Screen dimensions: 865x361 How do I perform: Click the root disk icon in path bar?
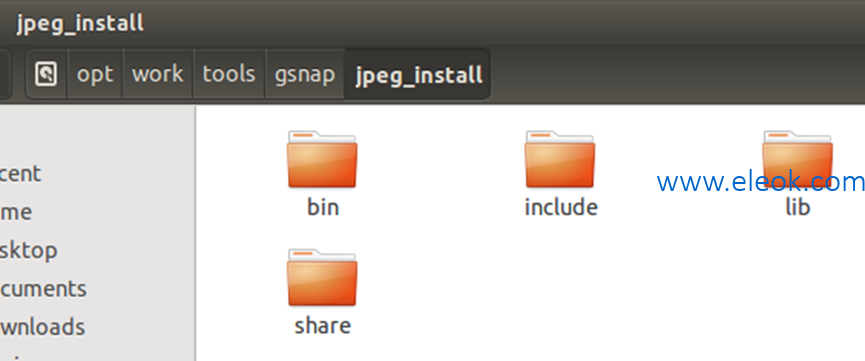point(46,74)
